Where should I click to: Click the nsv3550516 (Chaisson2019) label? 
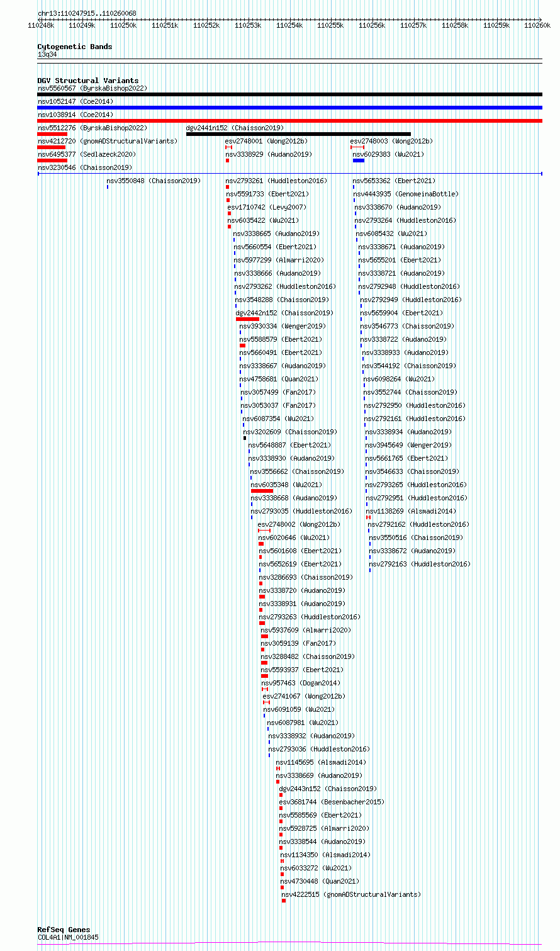coord(416,537)
